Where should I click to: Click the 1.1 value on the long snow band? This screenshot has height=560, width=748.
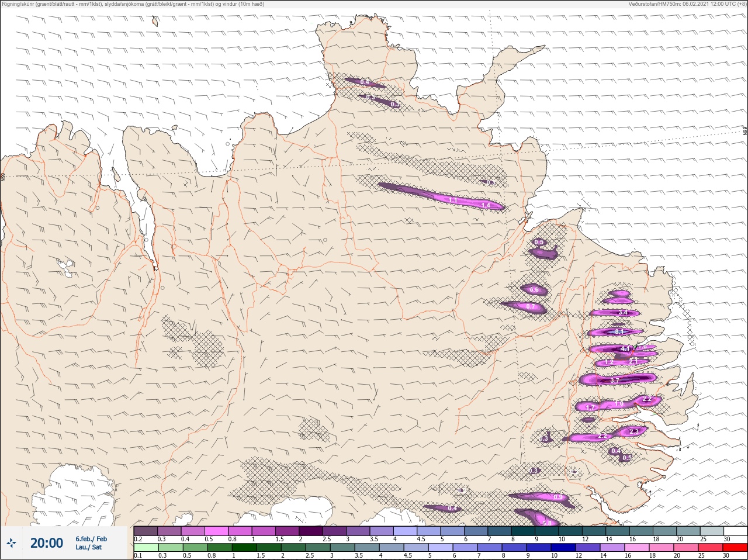pyautogui.click(x=453, y=200)
